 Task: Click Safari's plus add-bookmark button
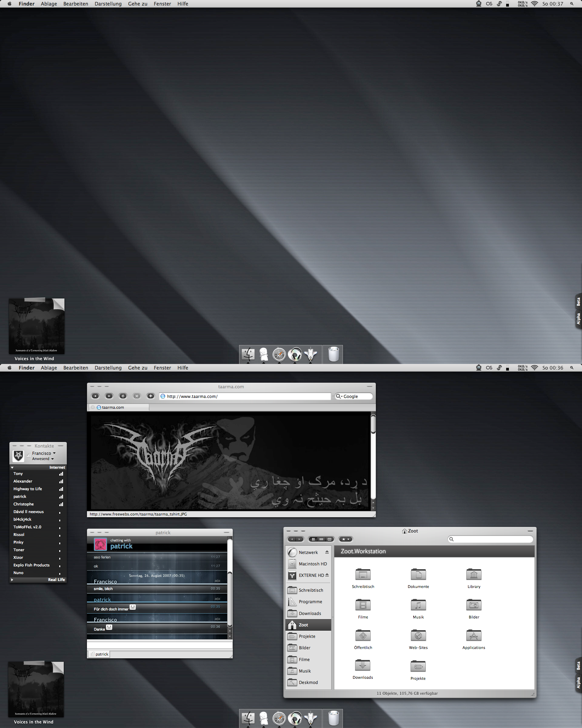151,396
